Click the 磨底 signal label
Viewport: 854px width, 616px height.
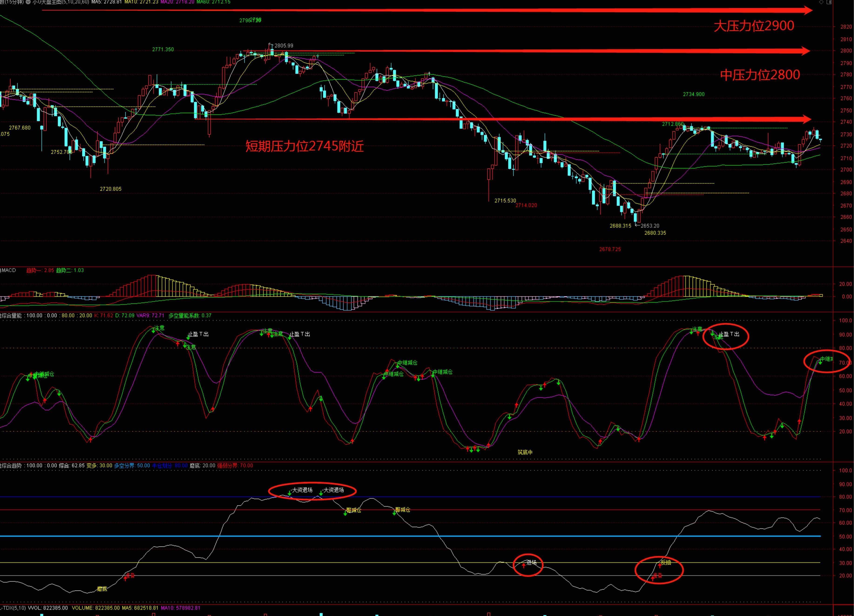102,589
